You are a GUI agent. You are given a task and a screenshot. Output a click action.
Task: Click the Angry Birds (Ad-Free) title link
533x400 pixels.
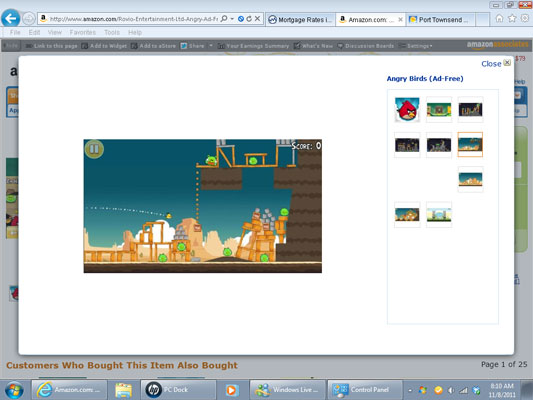pyautogui.click(x=425, y=79)
